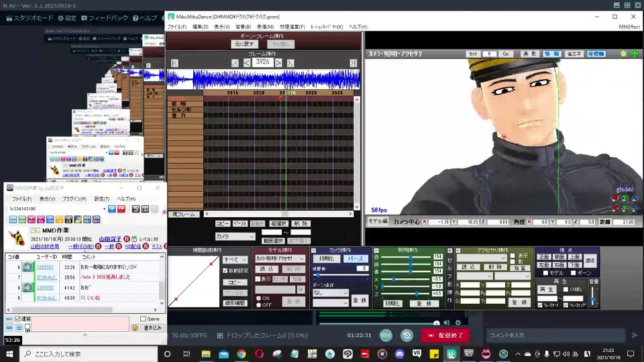Click the frame number field showing 3926

[262, 62]
